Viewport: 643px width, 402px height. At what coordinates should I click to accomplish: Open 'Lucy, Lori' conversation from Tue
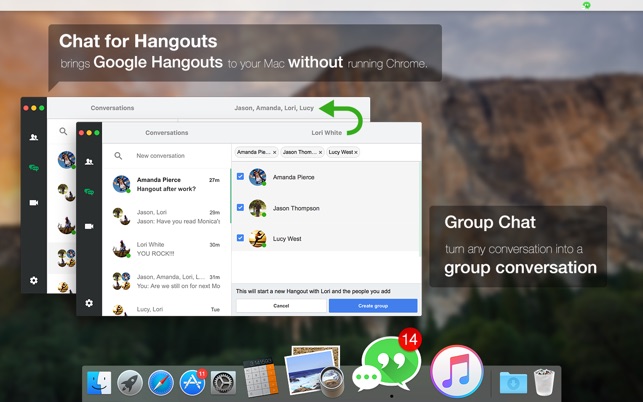tap(166, 308)
